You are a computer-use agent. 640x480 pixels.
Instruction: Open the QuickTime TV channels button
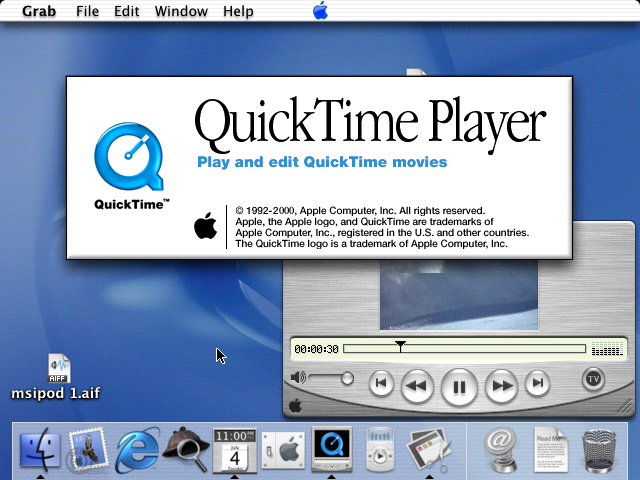(593, 379)
